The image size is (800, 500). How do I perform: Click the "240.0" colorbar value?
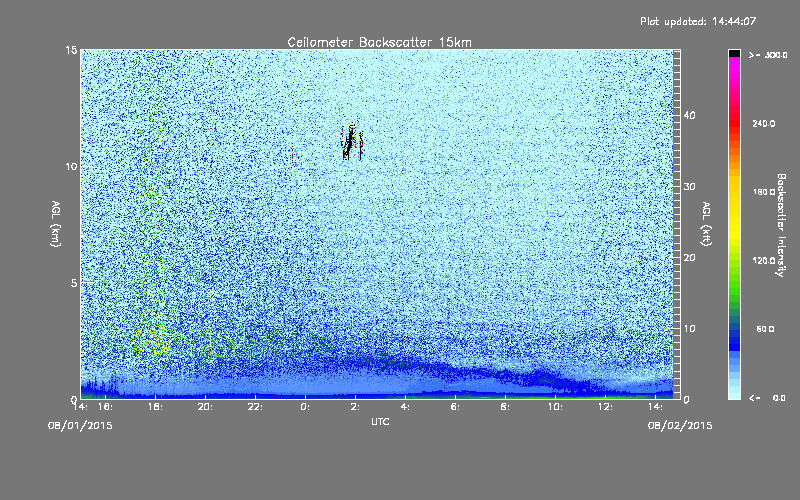point(764,124)
